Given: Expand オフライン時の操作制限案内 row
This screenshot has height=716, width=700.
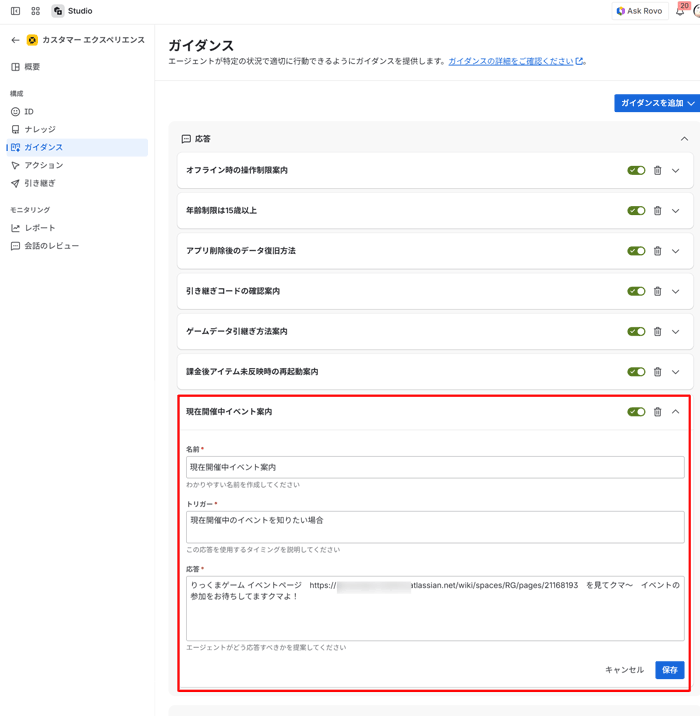Looking at the screenshot, I should tap(676, 170).
